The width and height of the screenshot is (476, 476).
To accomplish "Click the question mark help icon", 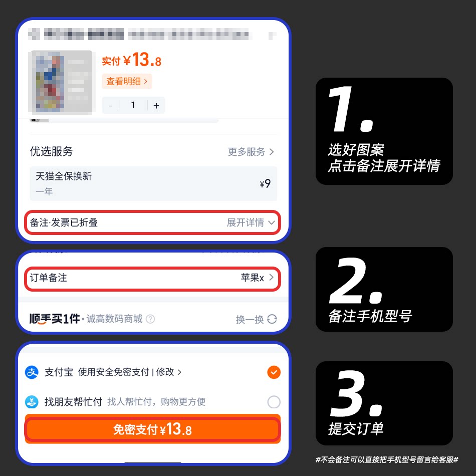I will (150, 319).
